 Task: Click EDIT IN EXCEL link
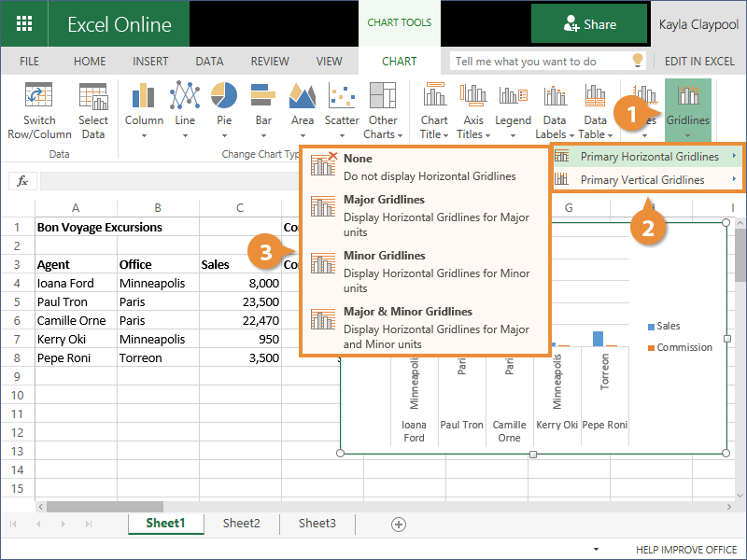click(x=699, y=62)
